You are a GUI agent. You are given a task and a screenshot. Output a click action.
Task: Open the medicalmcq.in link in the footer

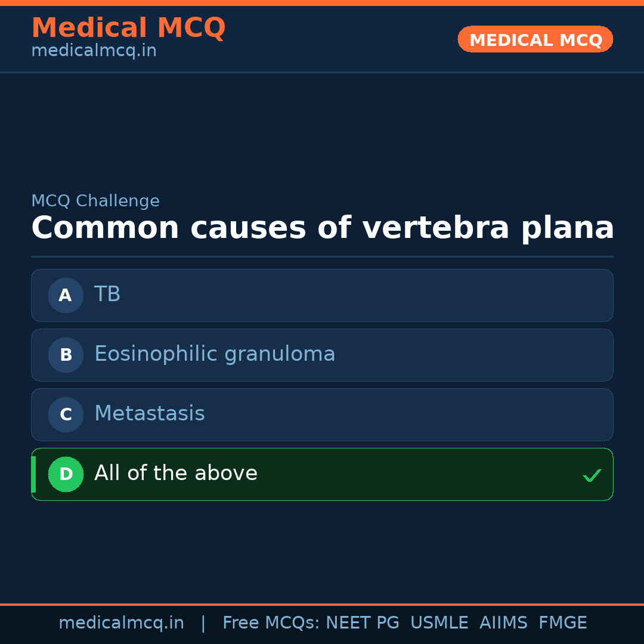coord(121,623)
